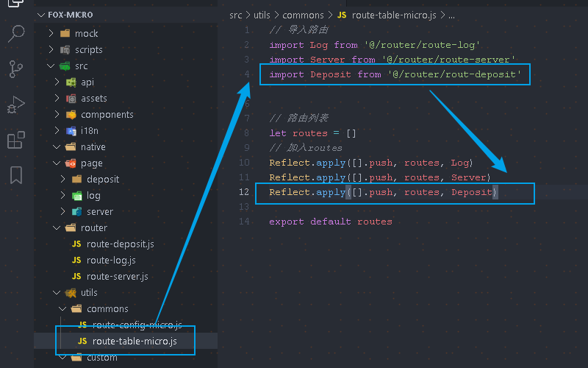
Task: Click the '@/router/rout-deposit' import path
Action: coord(454,74)
